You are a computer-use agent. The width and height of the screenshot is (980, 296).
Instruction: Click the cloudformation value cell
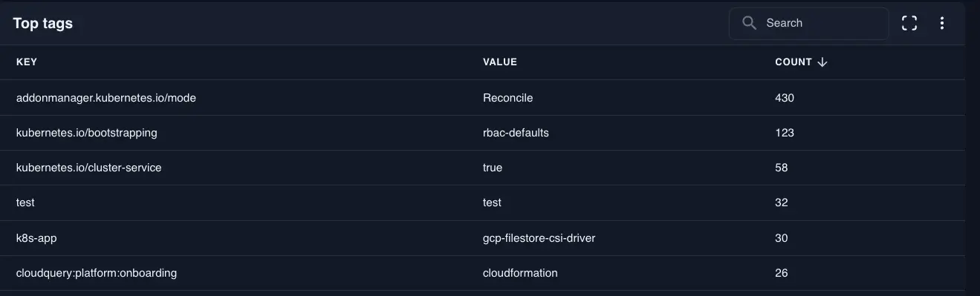tap(520, 273)
